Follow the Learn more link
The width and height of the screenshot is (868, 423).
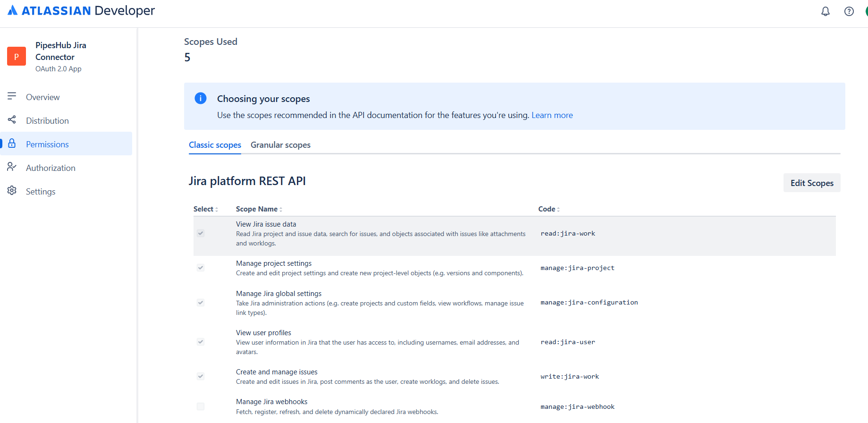[552, 115]
